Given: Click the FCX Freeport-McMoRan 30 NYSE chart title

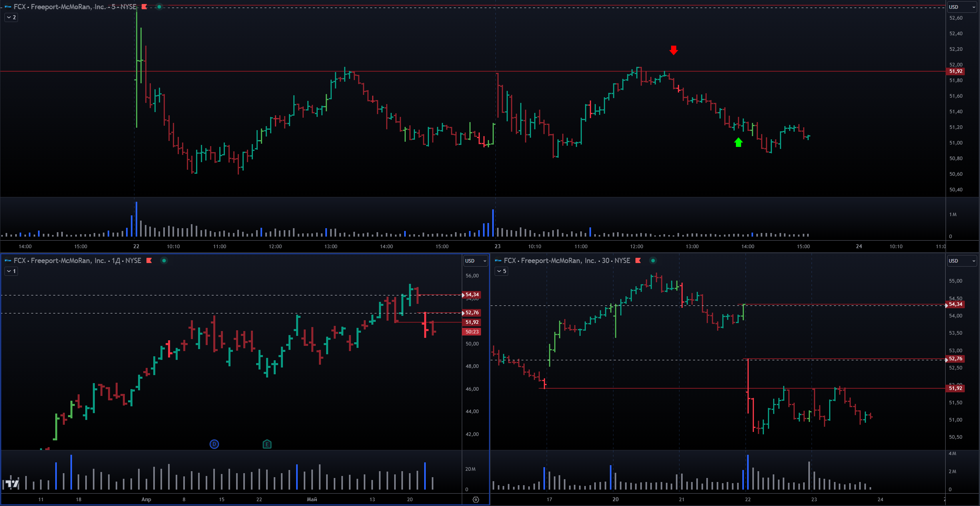Looking at the screenshot, I should point(567,261).
